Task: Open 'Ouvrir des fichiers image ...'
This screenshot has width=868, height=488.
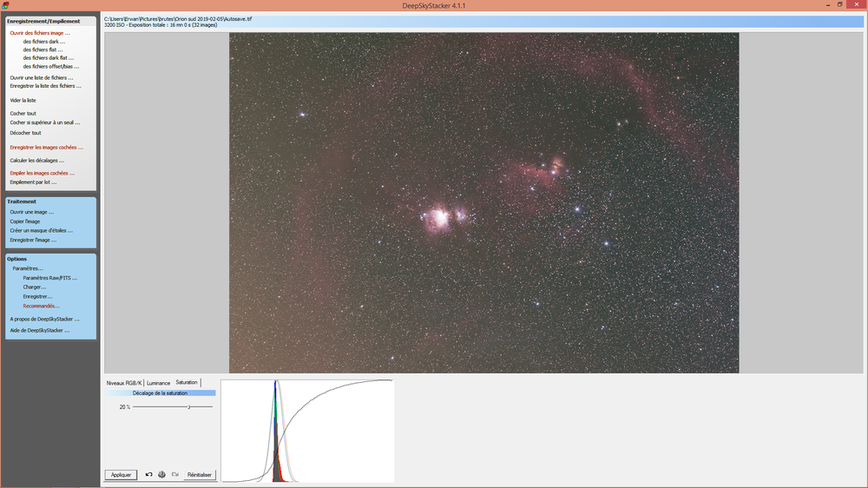Action: 40,33
